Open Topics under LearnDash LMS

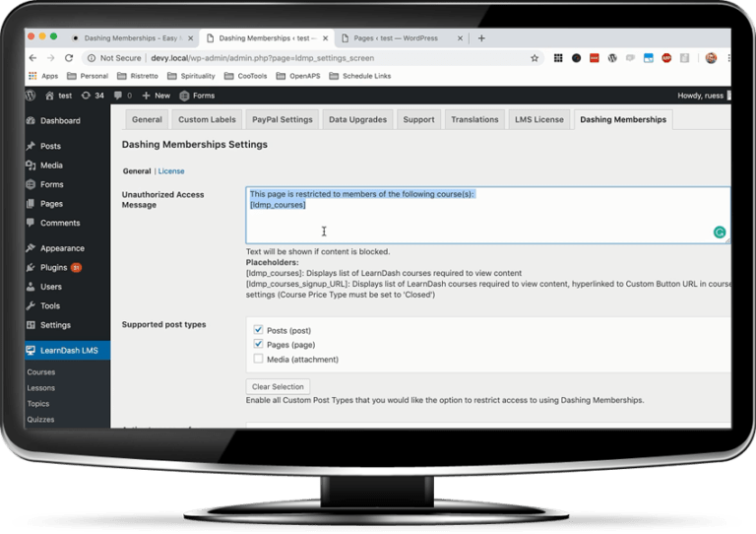click(x=38, y=404)
